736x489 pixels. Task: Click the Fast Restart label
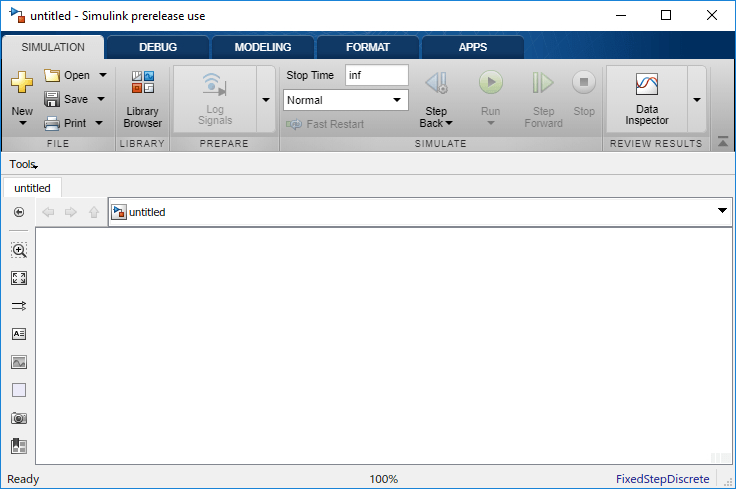[335, 124]
